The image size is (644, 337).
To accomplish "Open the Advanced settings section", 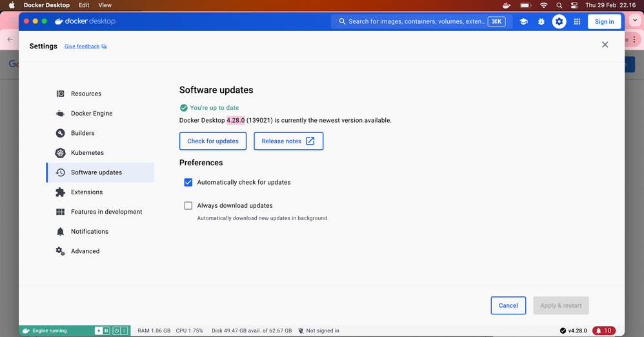I will (x=101, y=251).
